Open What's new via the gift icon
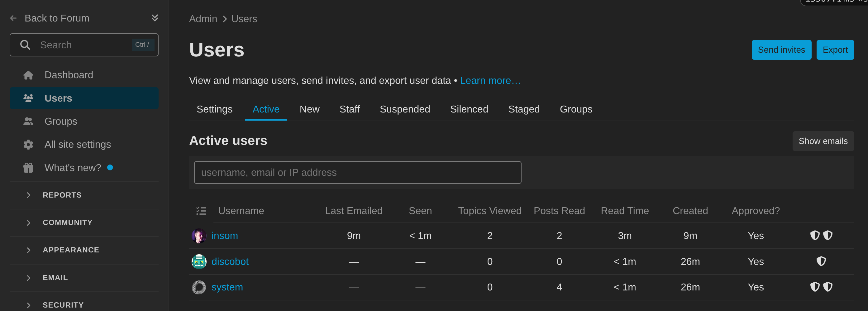Image resolution: width=868 pixels, height=311 pixels. 28,167
